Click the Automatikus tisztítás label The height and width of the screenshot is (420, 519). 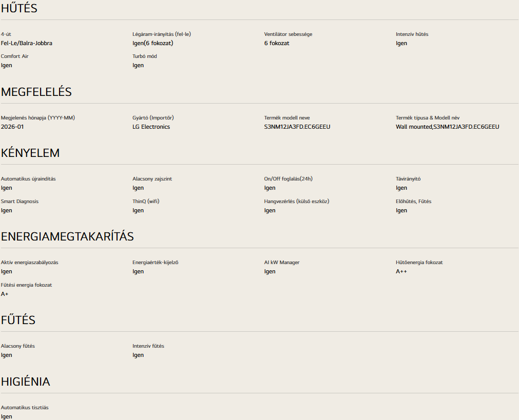point(25,407)
